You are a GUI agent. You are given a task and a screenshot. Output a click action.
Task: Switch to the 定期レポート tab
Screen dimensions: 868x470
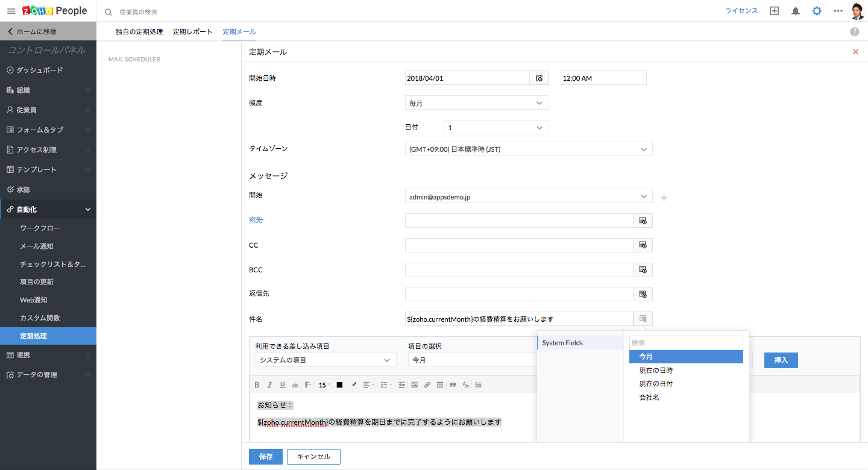[192, 31]
